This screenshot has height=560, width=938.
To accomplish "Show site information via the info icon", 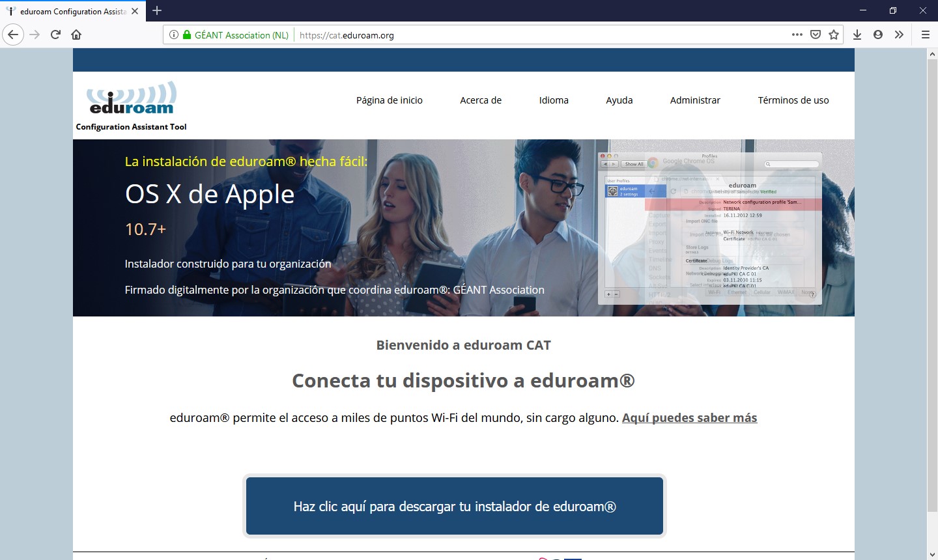I will [174, 35].
